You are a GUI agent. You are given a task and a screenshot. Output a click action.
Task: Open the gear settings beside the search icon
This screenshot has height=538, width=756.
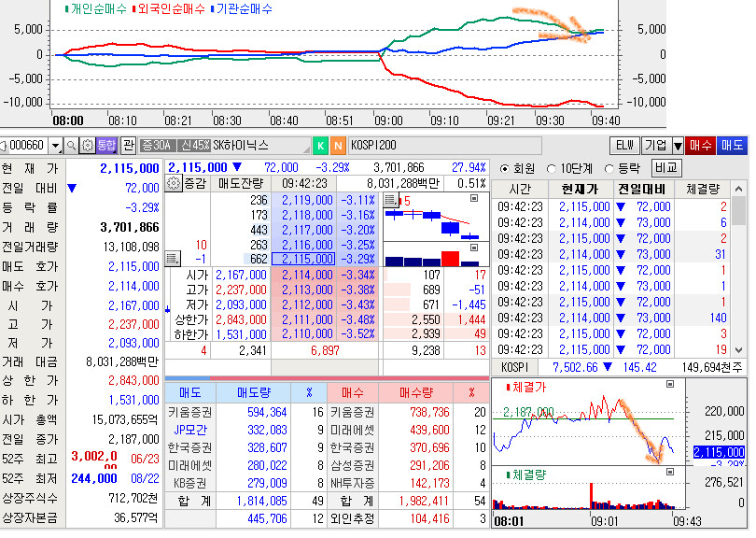[x=88, y=145]
